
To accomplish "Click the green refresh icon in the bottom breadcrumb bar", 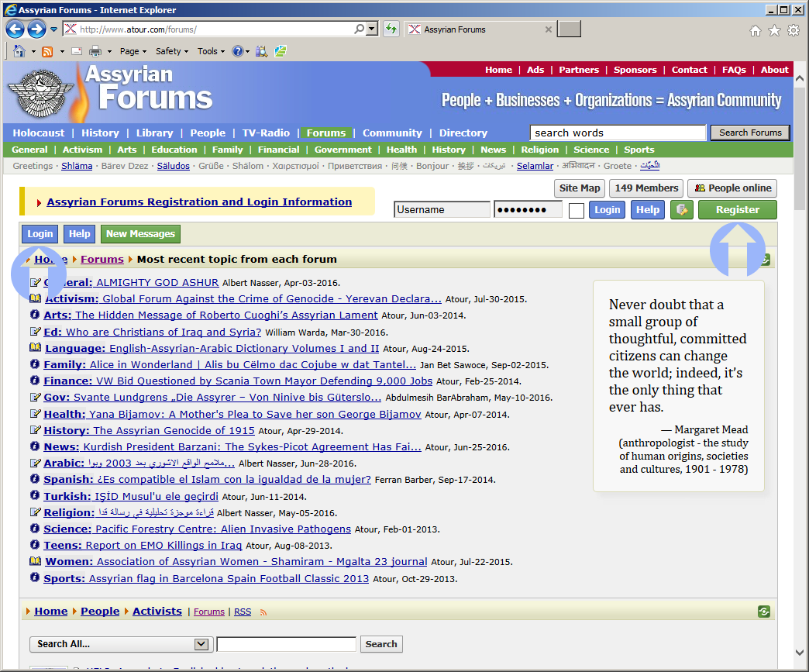I will (764, 612).
